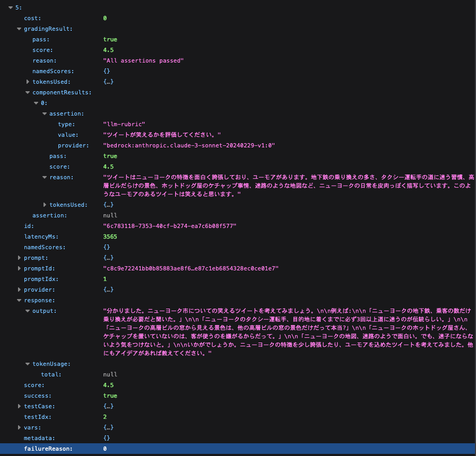The height and width of the screenshot is (456, 476).
Task: Collapse the tokenUsage node
Action: [28, 364]
